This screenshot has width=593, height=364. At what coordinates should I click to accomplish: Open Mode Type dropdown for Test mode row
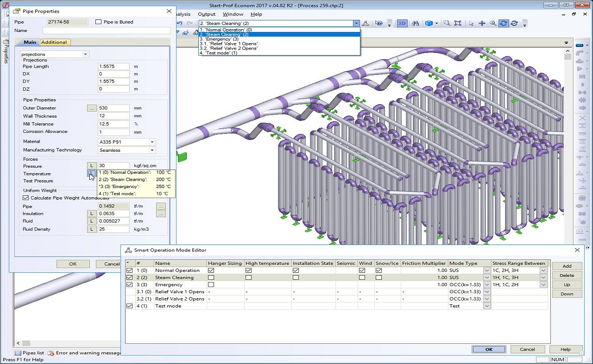[x=487, y=306]
